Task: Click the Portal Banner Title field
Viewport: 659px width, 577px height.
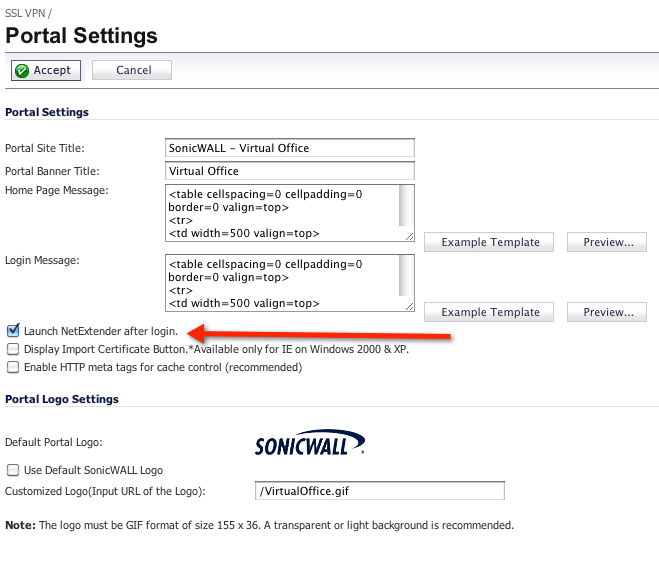Action: 290,171
